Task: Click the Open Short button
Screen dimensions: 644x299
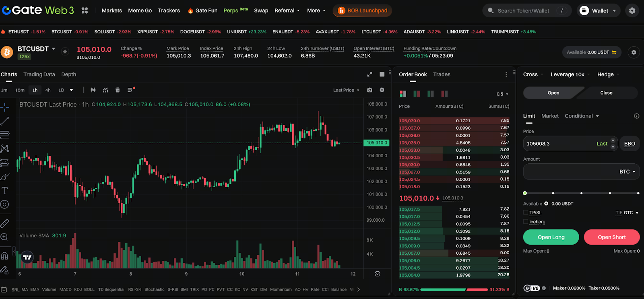Action: [x=612, y=237]
